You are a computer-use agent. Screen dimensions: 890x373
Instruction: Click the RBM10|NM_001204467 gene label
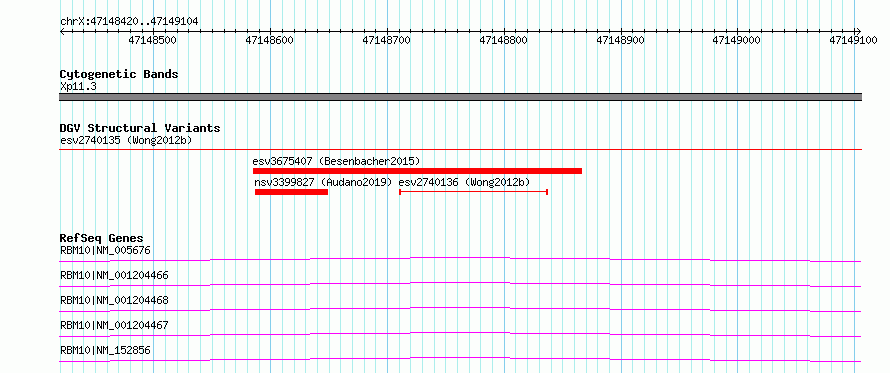(114, 325)
